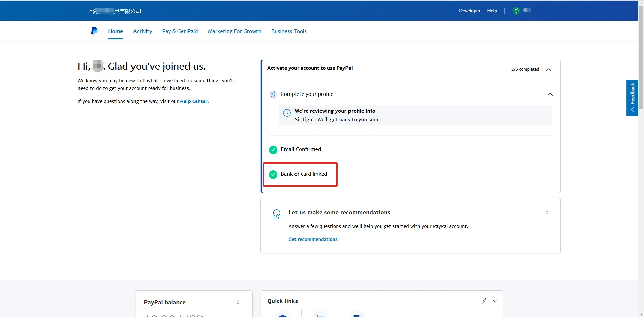The height and width of the screenshot is (317, 644).
Task: Open the Activity tab
Action: [x=143, y=31]
